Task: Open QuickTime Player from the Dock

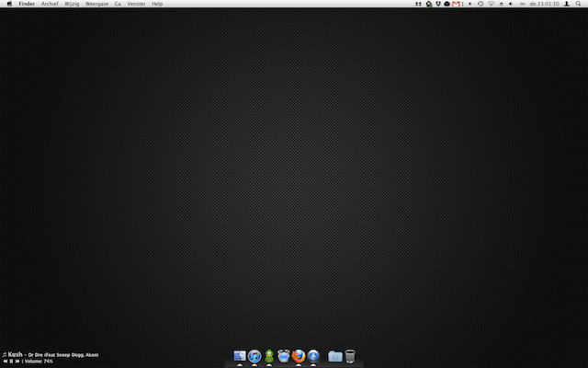Action: click(x=313, y=356)
